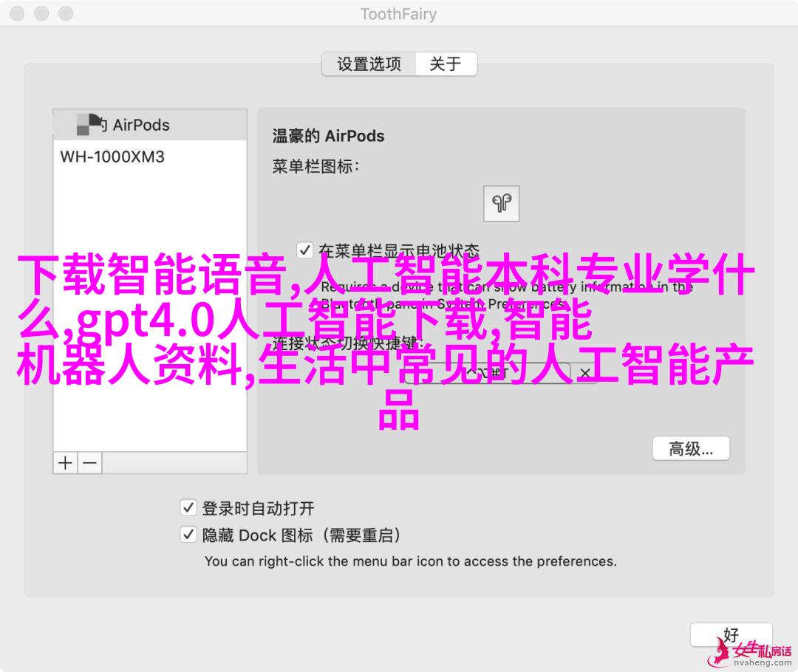Confirm with the 好 button
This screenshot has width=798, height=672.
point(731,635)
